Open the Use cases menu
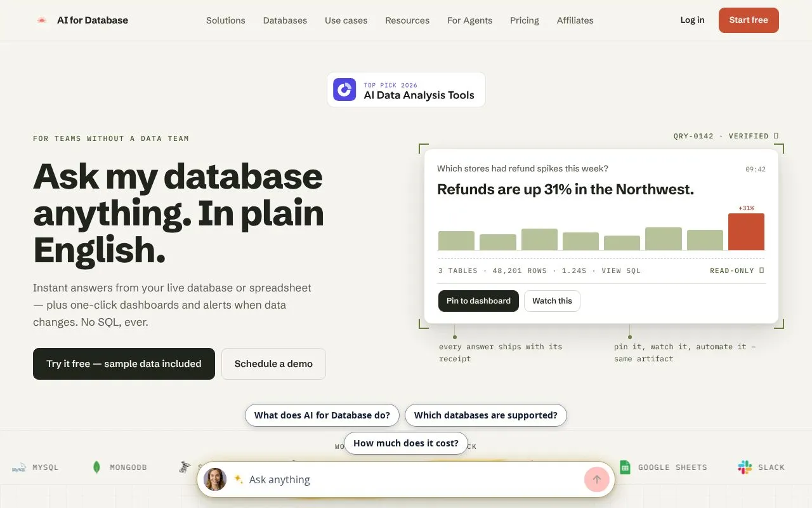The height and width of the screenshot is (508, 812). click(346, 20)
